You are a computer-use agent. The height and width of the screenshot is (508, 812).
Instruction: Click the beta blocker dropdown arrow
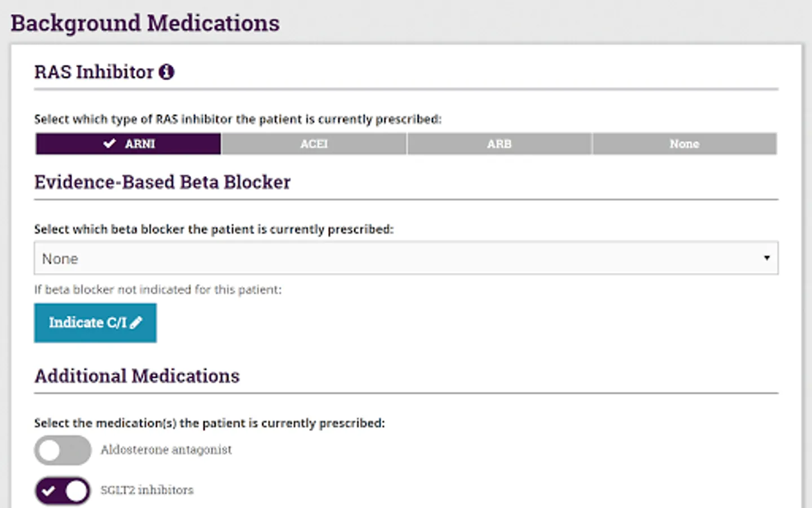766,258
